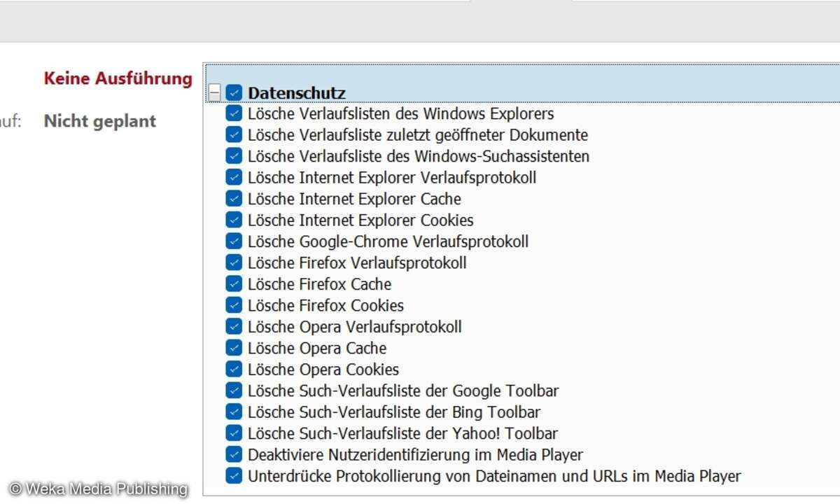This screenshot has width=840, height=504.
Task: Uncheck Lösche Opera Cache entry
Action: tap(234, 348)
